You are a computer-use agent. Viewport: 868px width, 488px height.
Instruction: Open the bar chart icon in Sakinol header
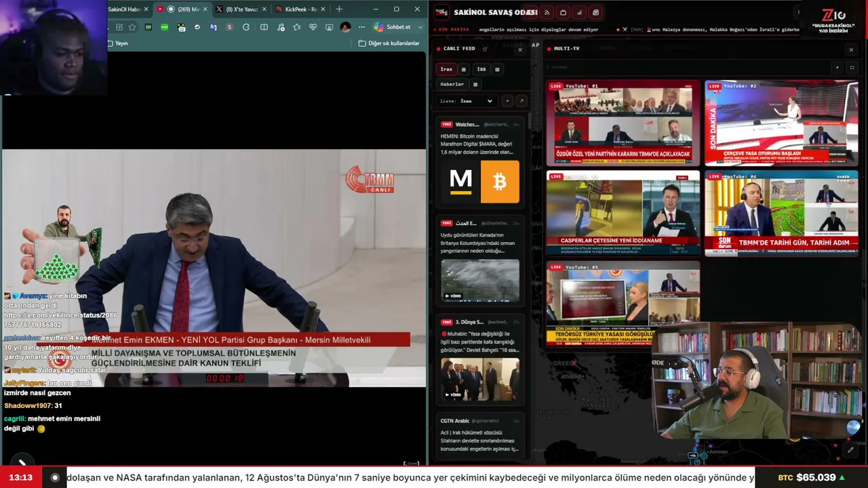tap(579, 12)
